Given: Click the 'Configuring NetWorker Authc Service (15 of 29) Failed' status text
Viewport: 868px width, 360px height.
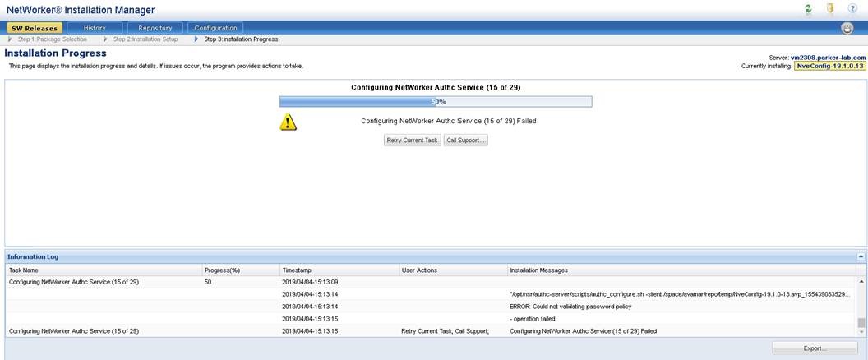Looking at the screenshot, I should [449, 121].
